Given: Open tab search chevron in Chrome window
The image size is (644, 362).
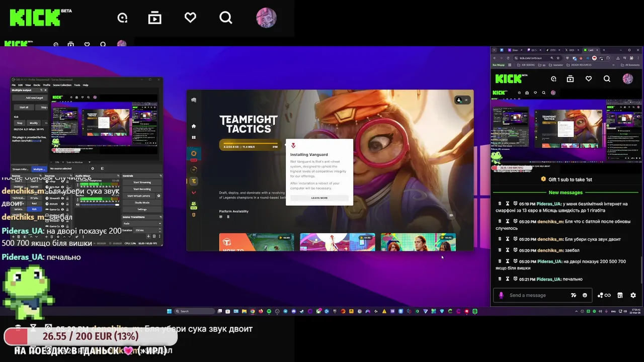Looking at the screenshot, I should 494,50.
